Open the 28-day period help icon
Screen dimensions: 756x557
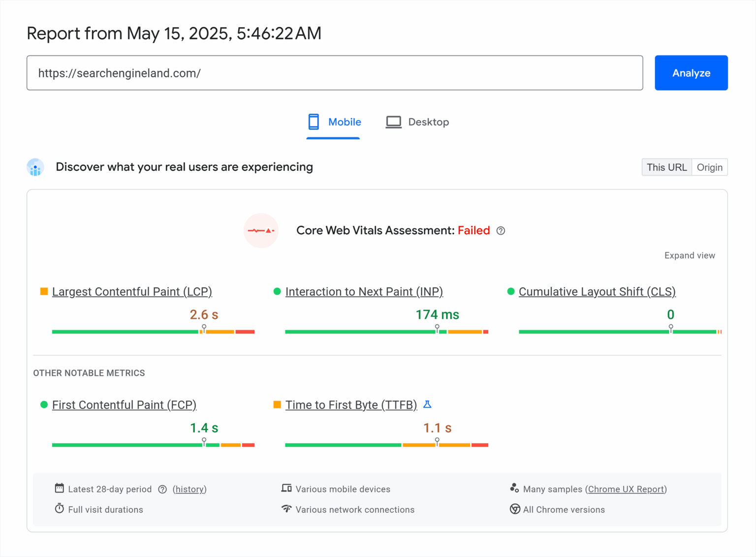click(x=162, y=489)
